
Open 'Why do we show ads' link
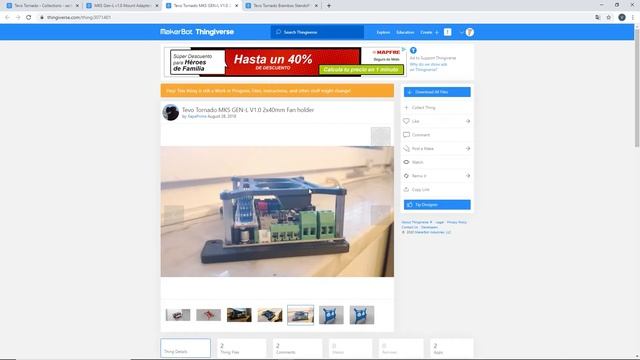tap(429, 67)
